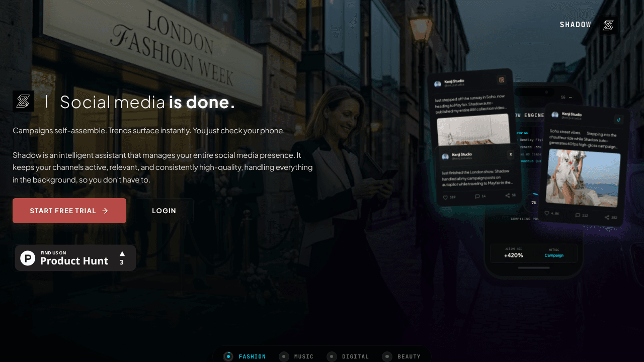
Task: Switch to the FASHION tab label
Action: click(x=252, y=356)
